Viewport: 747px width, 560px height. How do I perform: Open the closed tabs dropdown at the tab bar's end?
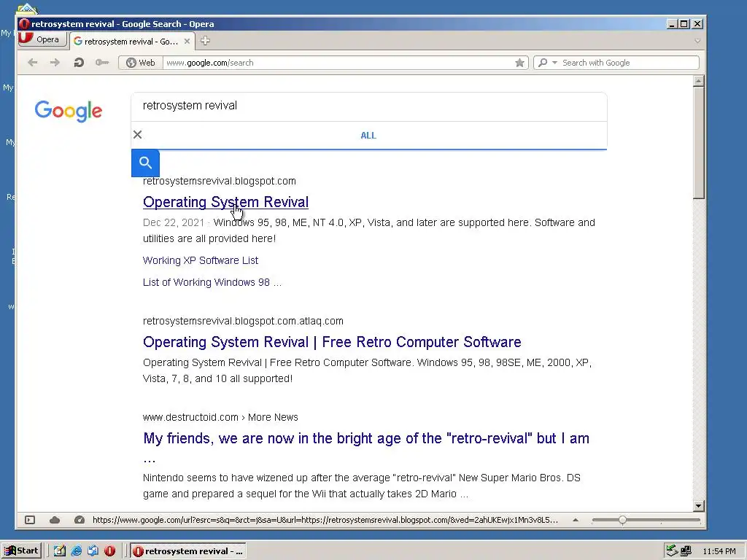[x=697, y=41]
